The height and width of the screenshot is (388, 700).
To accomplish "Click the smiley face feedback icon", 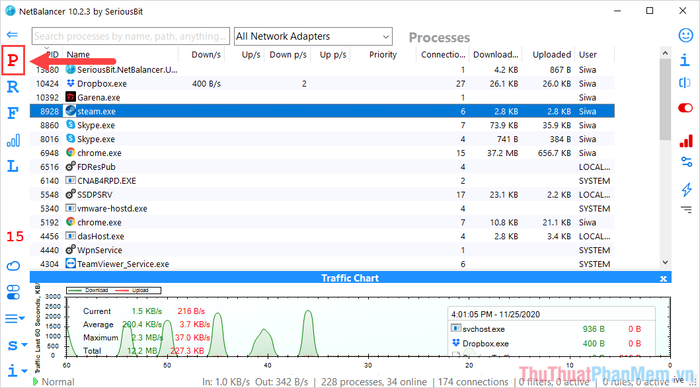I will [x=686, y=35].
